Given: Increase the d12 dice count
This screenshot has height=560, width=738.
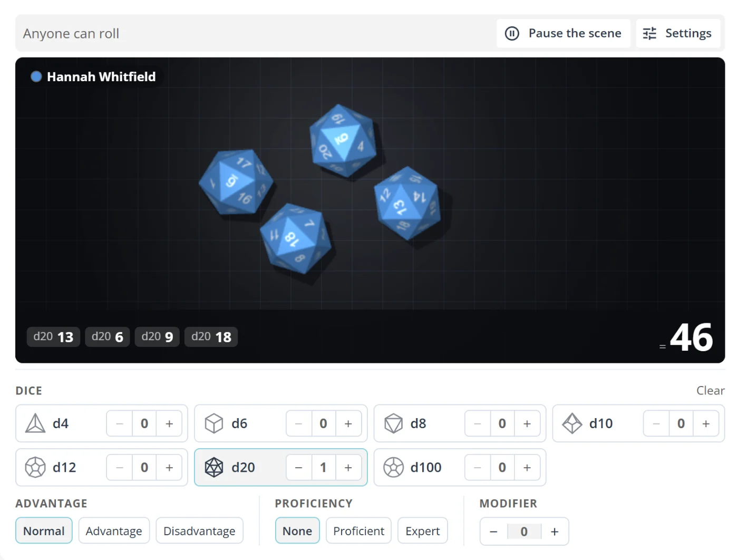Looking at the screenshot, I should 169,467.
